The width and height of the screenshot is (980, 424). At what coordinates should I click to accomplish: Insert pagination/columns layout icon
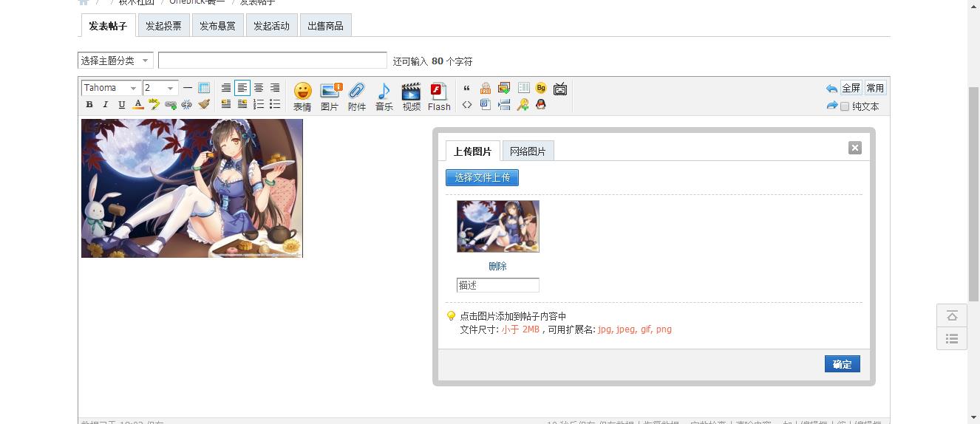pos(523,88)
